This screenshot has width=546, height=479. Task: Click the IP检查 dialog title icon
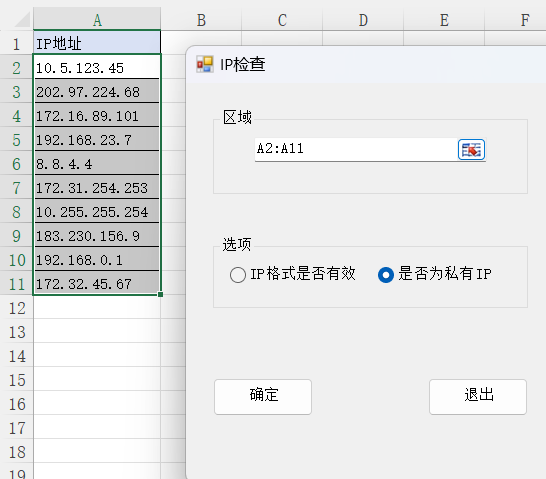[204, 64]
